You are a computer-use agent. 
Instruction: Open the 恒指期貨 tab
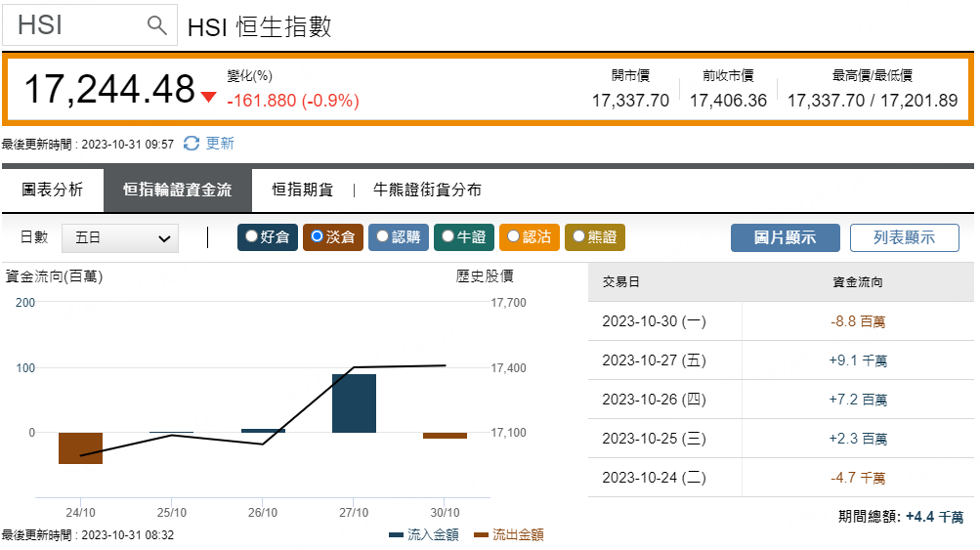[x=302, y=190]
